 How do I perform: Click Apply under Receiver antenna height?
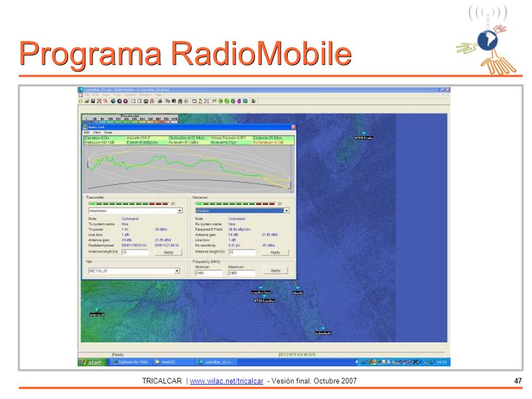pos(275,253)
